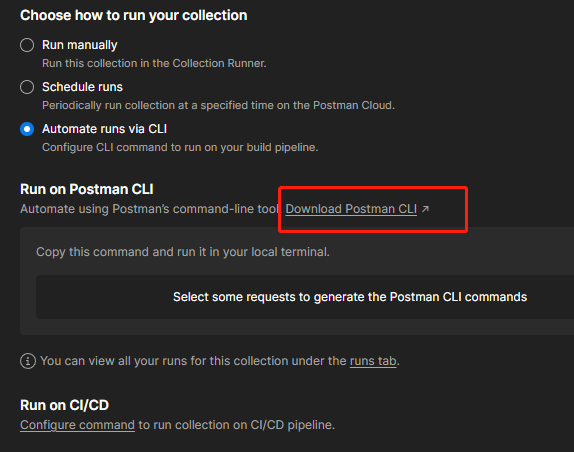Select the Run manually radio button

pyautogui.click(x=27, y=45)
